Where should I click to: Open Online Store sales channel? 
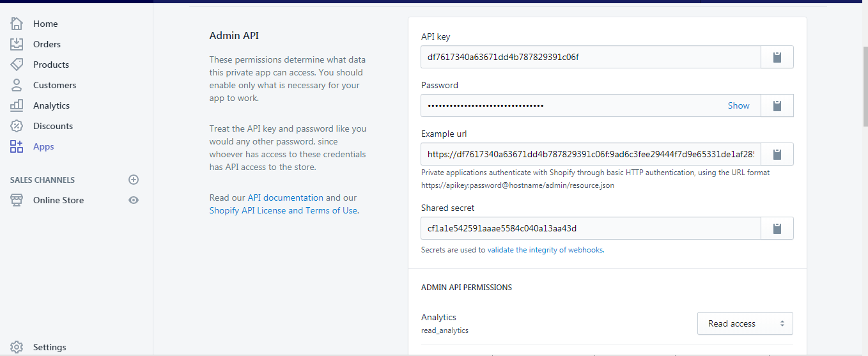tap(58, 200)
